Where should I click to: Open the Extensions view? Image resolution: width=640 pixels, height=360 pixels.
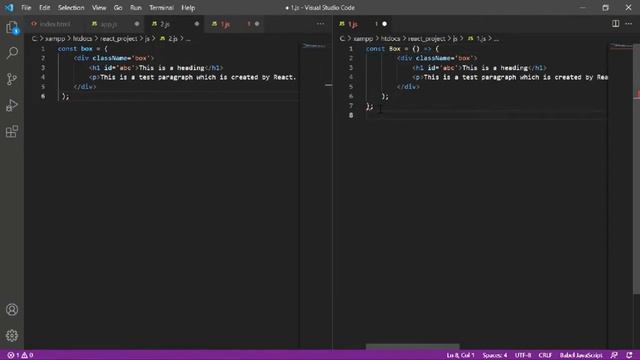pos(12,131)
